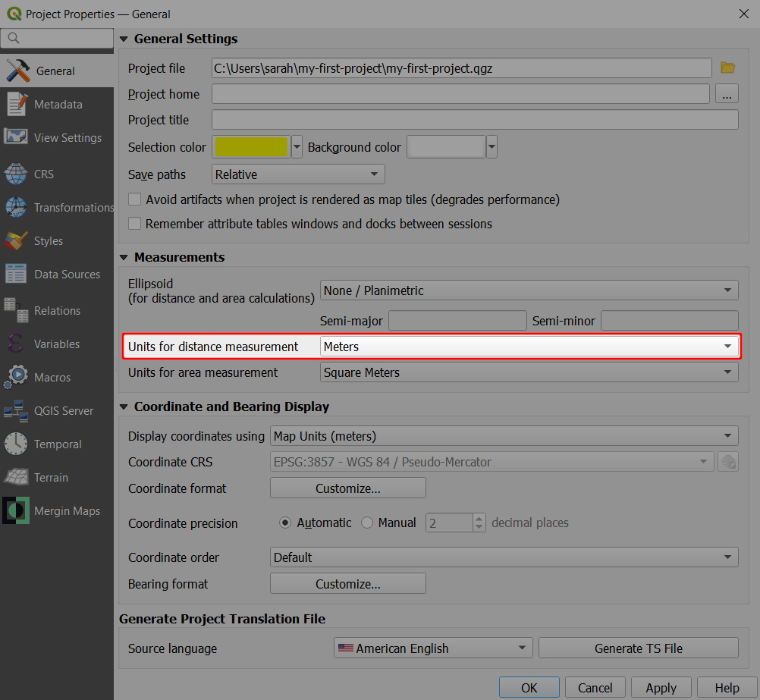Open the Save paths dropdown

click(x=298, y=174)
